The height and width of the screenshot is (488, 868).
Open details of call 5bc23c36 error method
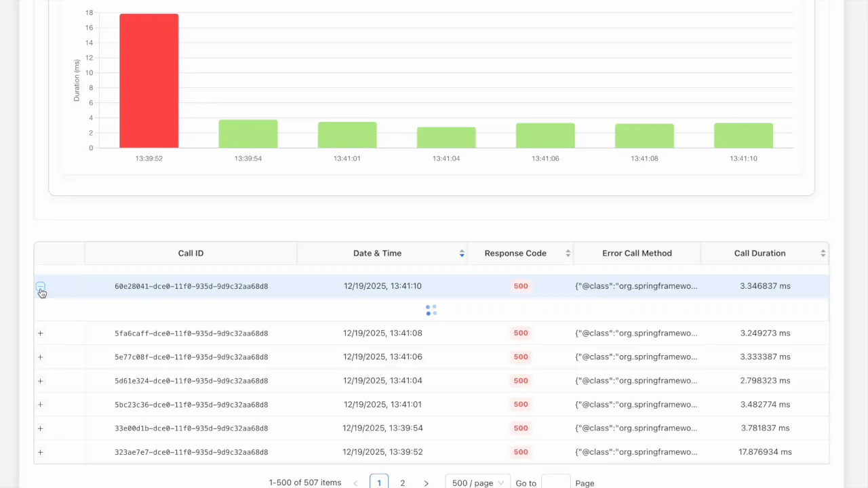click(636, 404)
